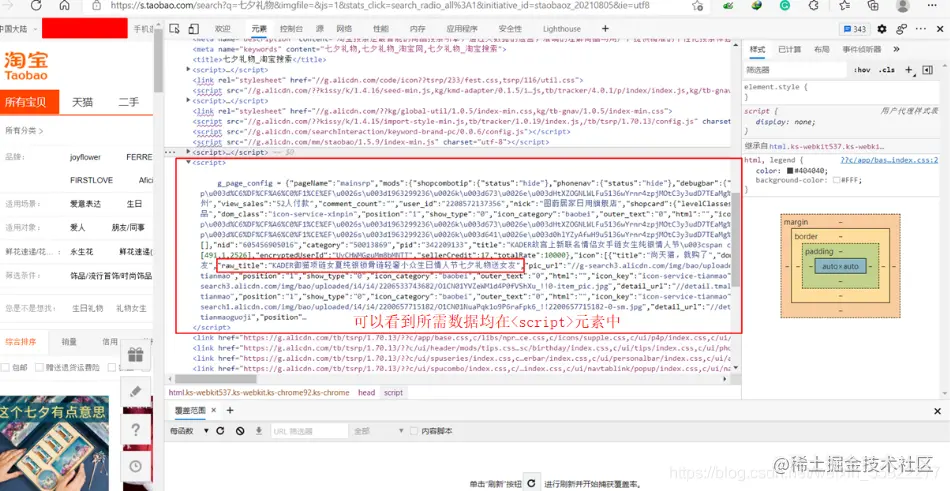The image size is (950, 491).
Task: Click the styles 筛选器 filter field
Action: coord(794,70)
